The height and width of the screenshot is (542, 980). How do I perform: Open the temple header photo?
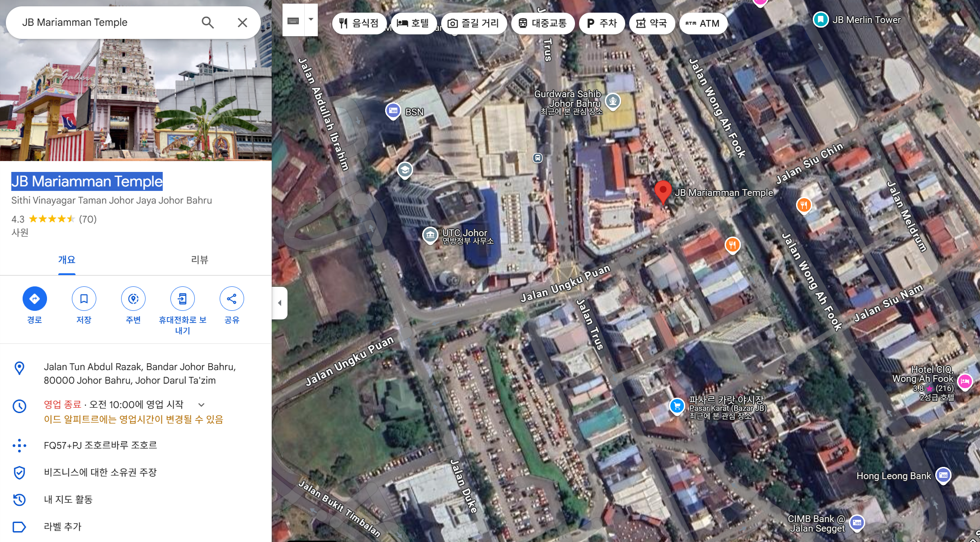(136, 100)
